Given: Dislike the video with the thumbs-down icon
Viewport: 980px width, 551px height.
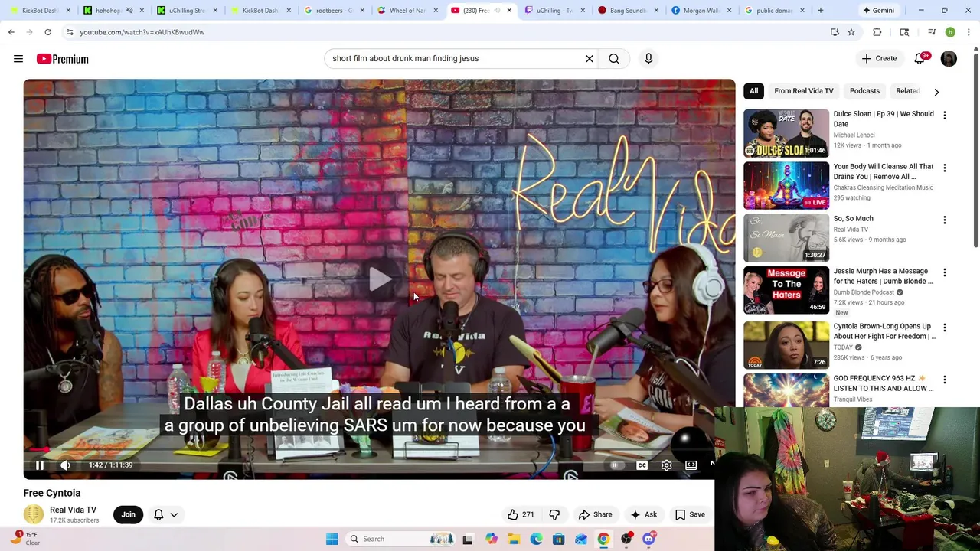Looking at the screenshot, I should pyautogui.click(x=554, y=514).
